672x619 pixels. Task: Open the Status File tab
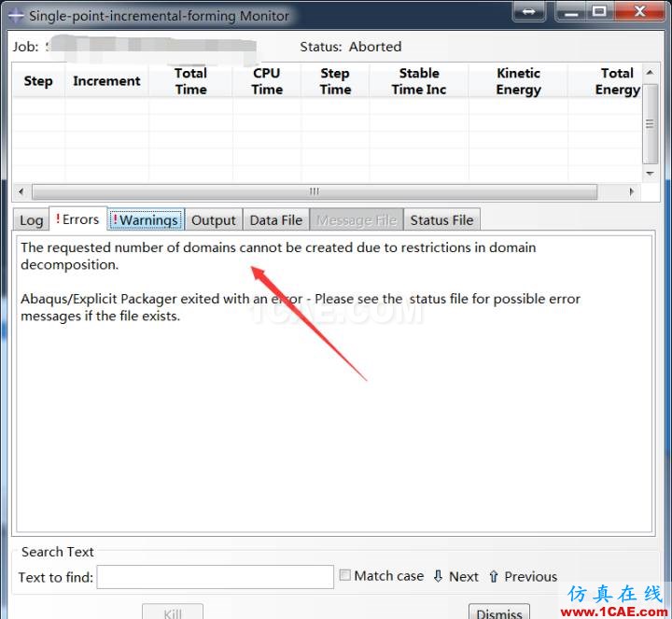441,220
